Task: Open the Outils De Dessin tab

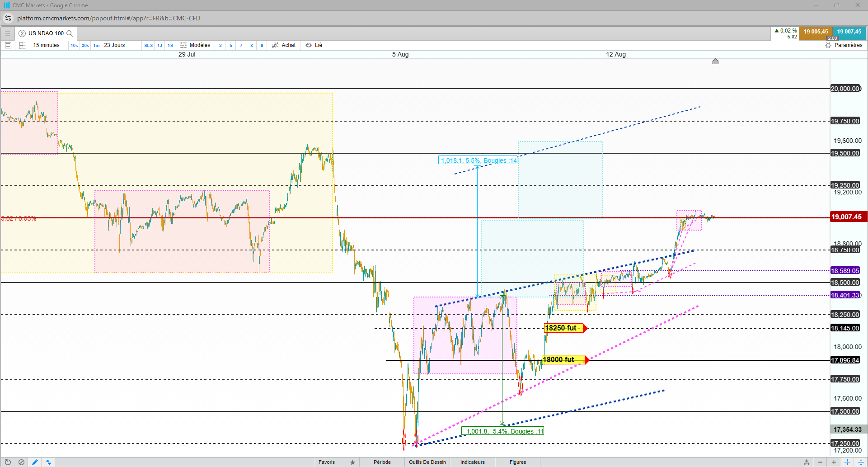Action: [x=427, y=462]
